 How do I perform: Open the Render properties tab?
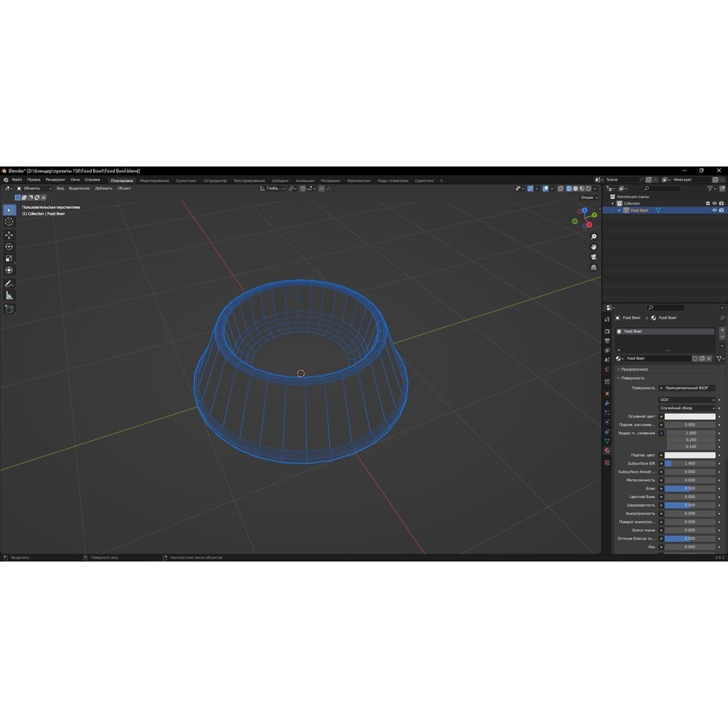point(607,332)
